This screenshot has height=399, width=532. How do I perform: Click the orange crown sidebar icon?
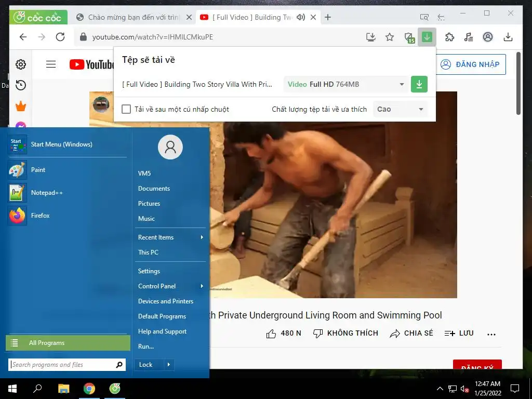click(x=21, y=106)
